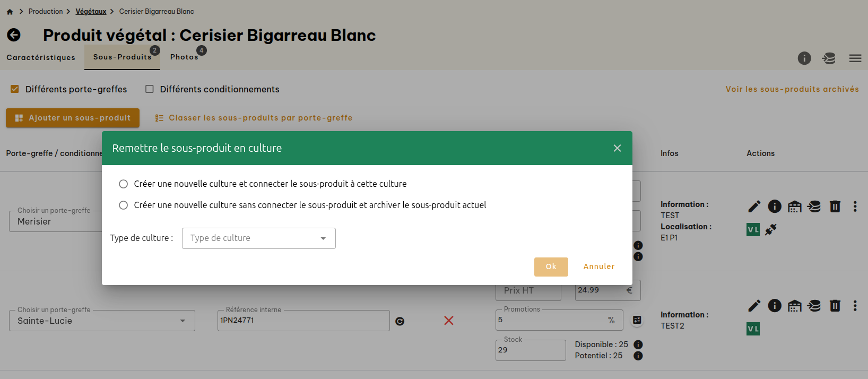Click the VL badge in Sainte-Lucie row
This screenshot has width=868, height=379.
753,329
